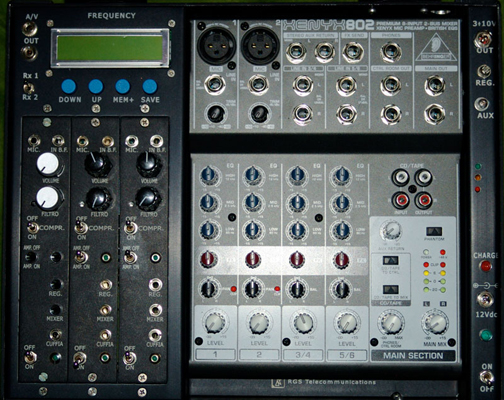This screenshot has width=504, height=400.
Task: Click the white VOLUME knob on first module
Action: 49,164
